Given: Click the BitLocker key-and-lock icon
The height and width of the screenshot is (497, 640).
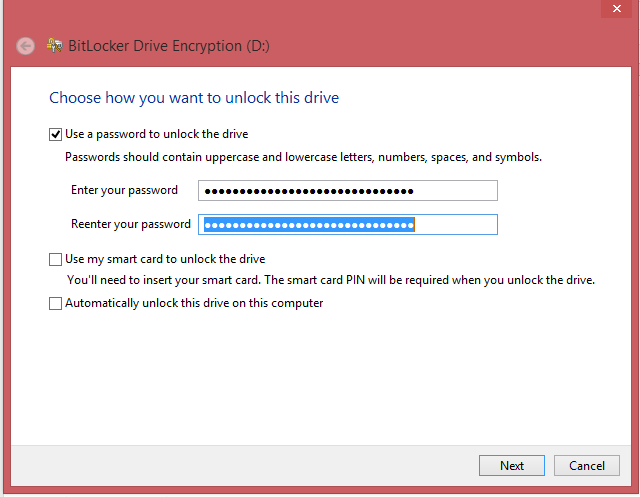Looking at the screenshot, I should [54, 45].
